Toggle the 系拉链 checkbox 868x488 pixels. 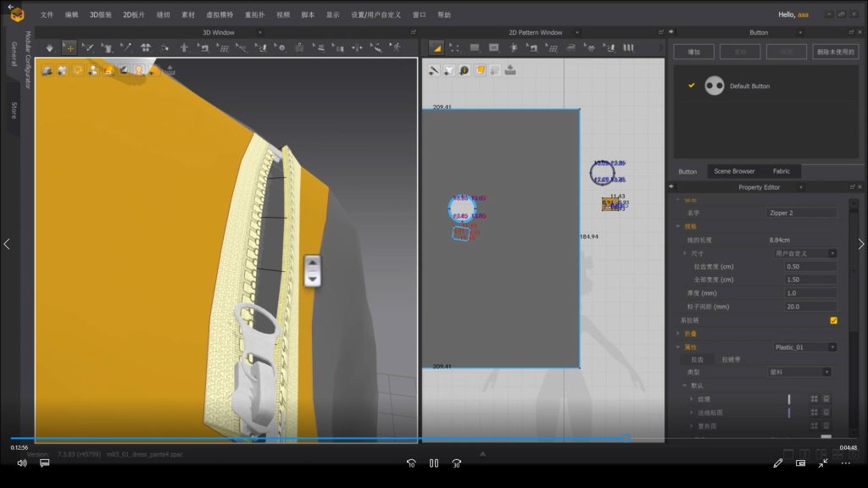[x=833, y=320]
